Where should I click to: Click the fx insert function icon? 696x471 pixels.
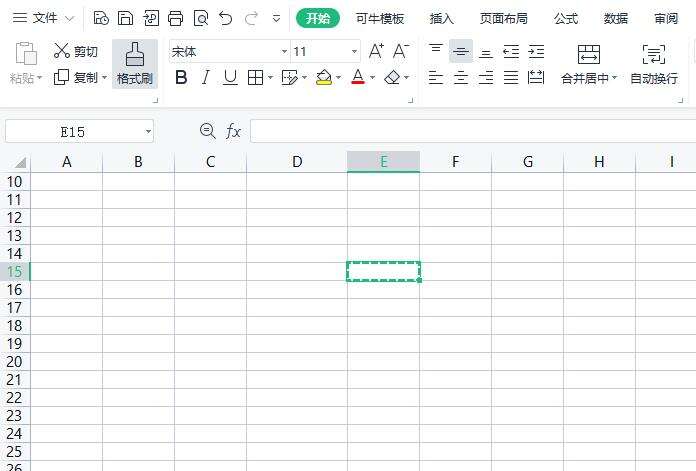click(x=233, y=131)
